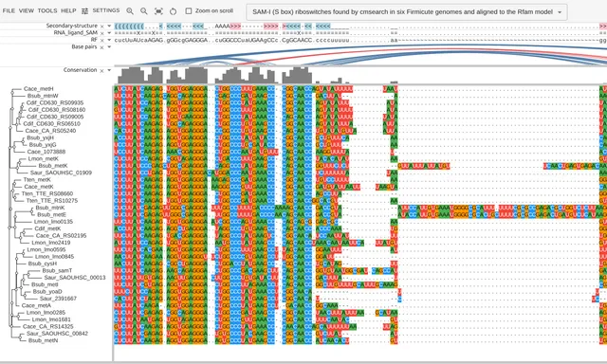Select the Bsub_yxjH sequence label

40,137
